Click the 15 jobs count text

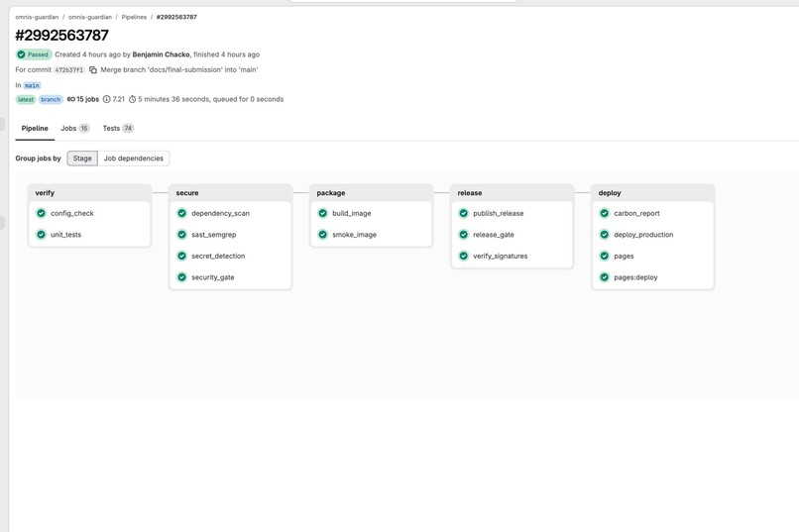(x=87, y=99)
